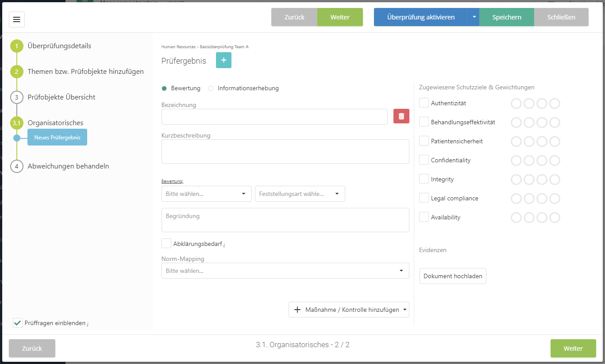Select step 3 Prüfobjekte Übersicht circle
The image size is (605, 364).
[17, 97]
